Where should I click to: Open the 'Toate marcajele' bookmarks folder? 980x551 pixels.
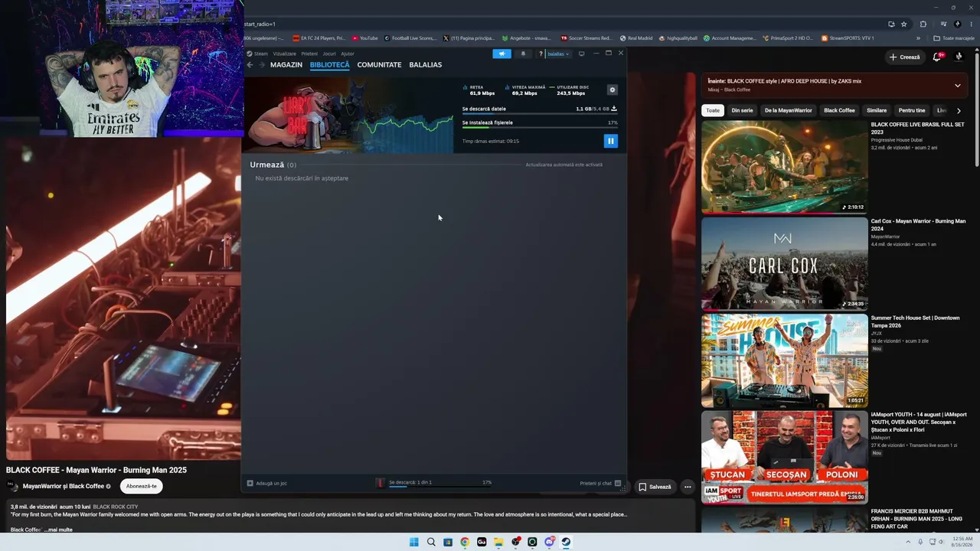954,37
